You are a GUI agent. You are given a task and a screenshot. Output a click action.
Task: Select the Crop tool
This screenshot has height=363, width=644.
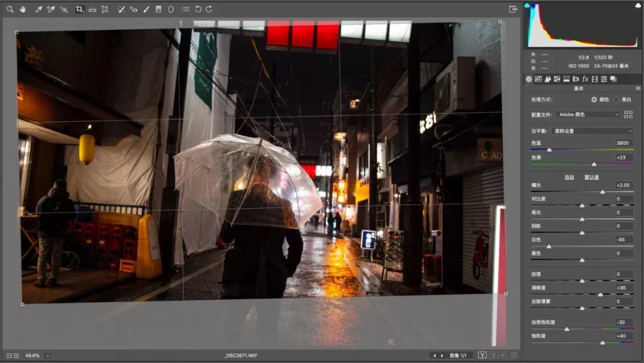79,9
